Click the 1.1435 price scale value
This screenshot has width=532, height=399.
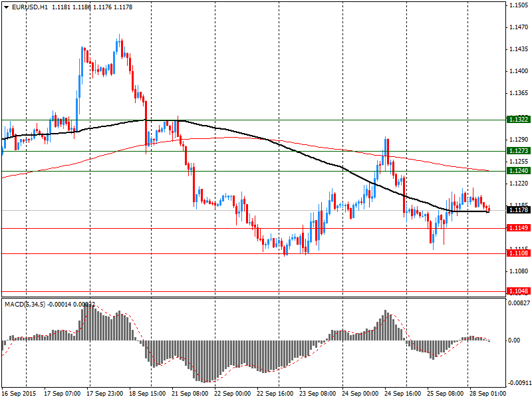pyautogui.click(x=519, y=49)
